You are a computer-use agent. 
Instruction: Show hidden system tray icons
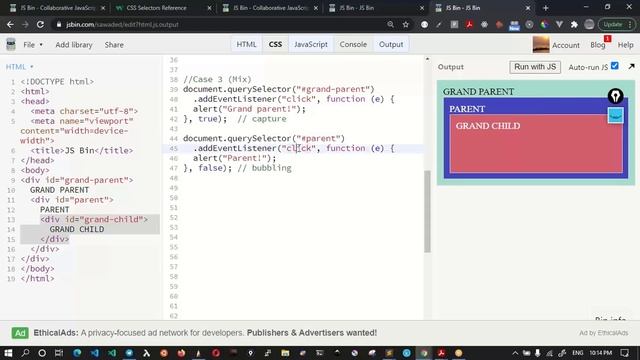click(515, 353)
